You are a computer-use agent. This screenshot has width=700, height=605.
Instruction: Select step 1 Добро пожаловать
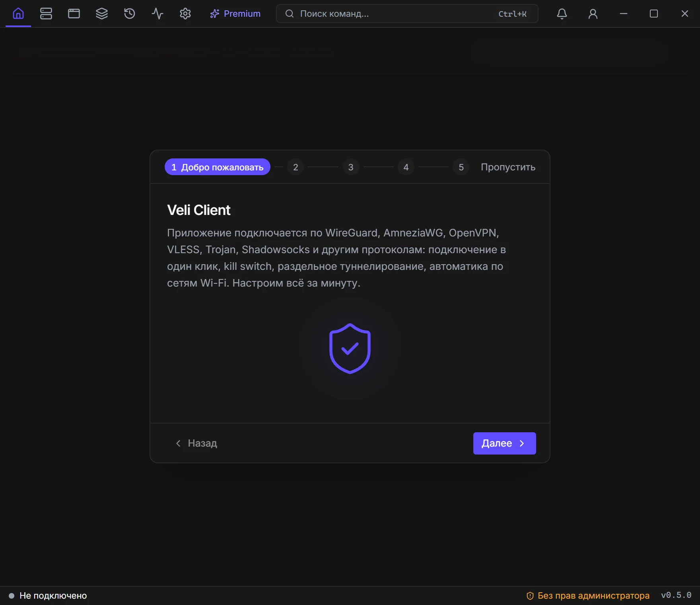coord(218,167)
